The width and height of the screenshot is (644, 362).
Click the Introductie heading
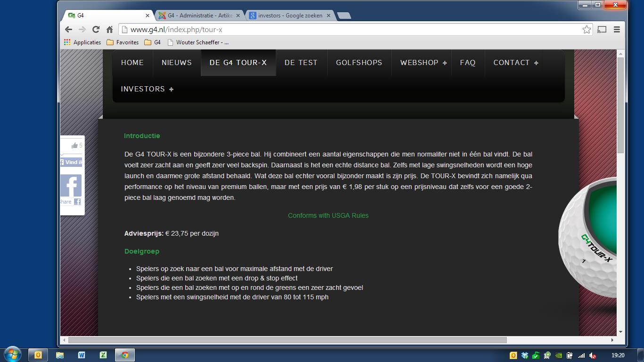(x=142, y=136)
